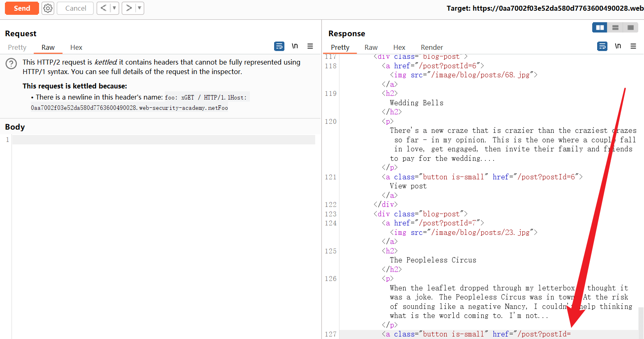Open back history dropdown arrow
This screenshot has width=644, height=339.
pyautogui.click(x=114, y=8)
